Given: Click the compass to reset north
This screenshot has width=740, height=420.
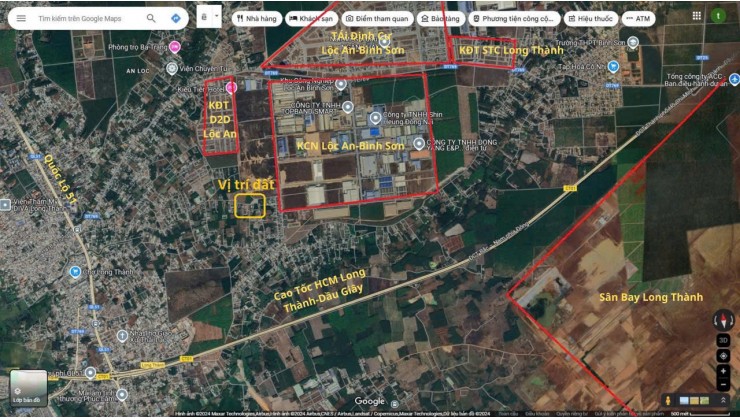Looking at the screenshot, I should pos(723,321).
